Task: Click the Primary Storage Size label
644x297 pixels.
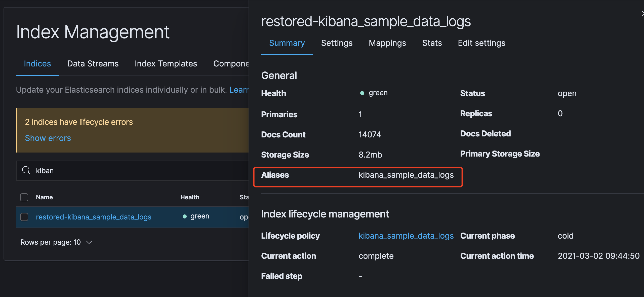Action: click(x=500, y=154)
